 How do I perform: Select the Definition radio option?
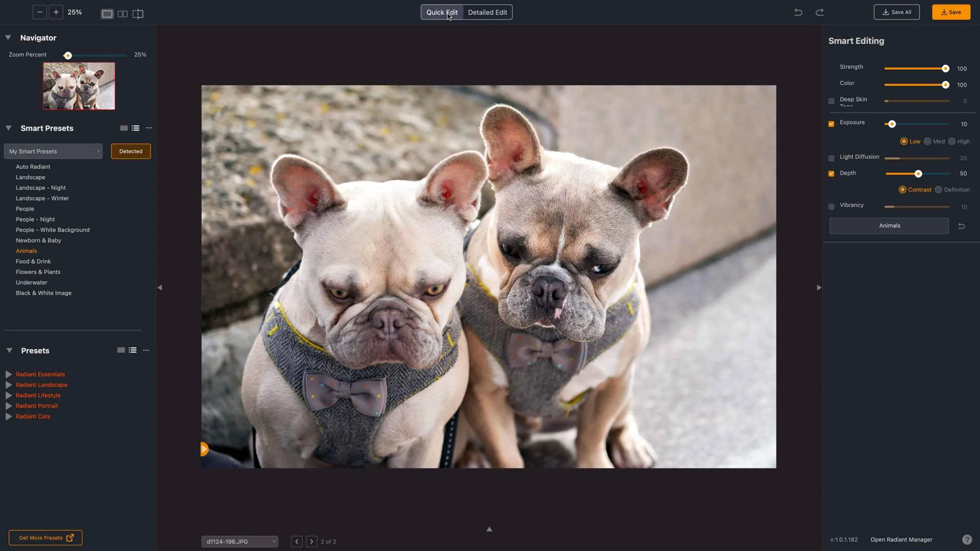(x=938, y=190)
